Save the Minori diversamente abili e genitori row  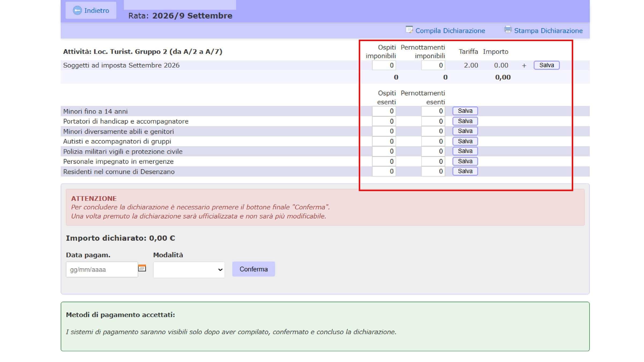click(x=465, y=131)
